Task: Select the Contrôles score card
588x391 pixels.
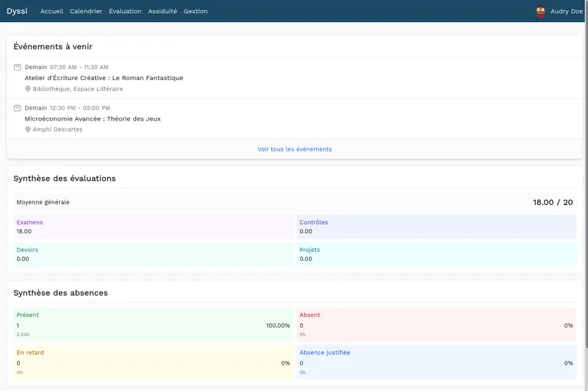Action: coord(436,226)
